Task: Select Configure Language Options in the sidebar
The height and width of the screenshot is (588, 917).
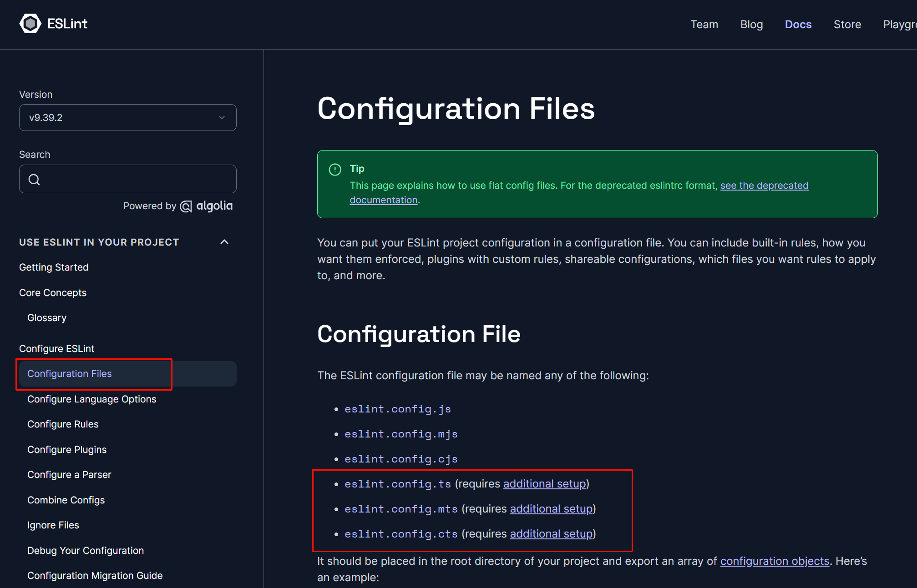Action: (91, 399)
